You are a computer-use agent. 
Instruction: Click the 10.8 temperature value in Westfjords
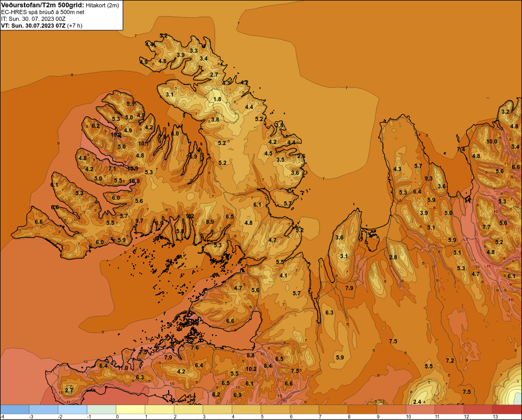click(135, 182)
